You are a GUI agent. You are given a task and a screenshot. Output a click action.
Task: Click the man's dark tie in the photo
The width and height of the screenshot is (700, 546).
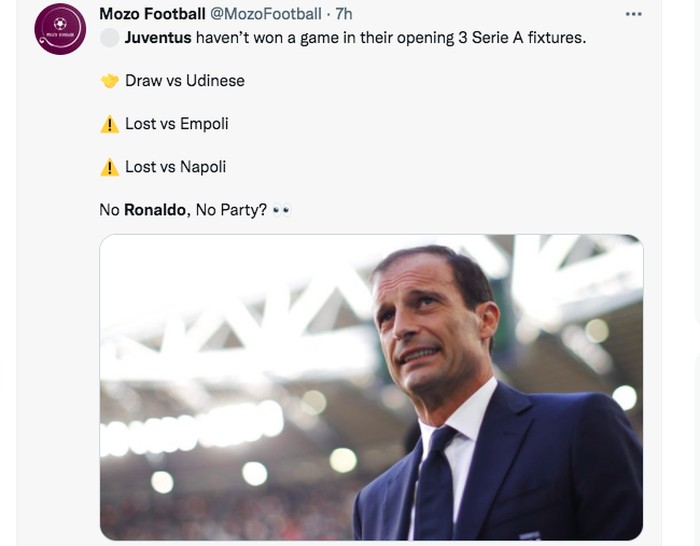(x=435, y=488)
